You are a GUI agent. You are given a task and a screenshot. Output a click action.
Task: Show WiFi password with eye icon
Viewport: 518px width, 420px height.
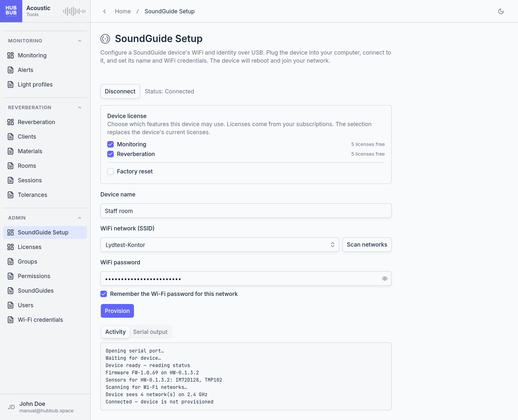tap(385, 279)
